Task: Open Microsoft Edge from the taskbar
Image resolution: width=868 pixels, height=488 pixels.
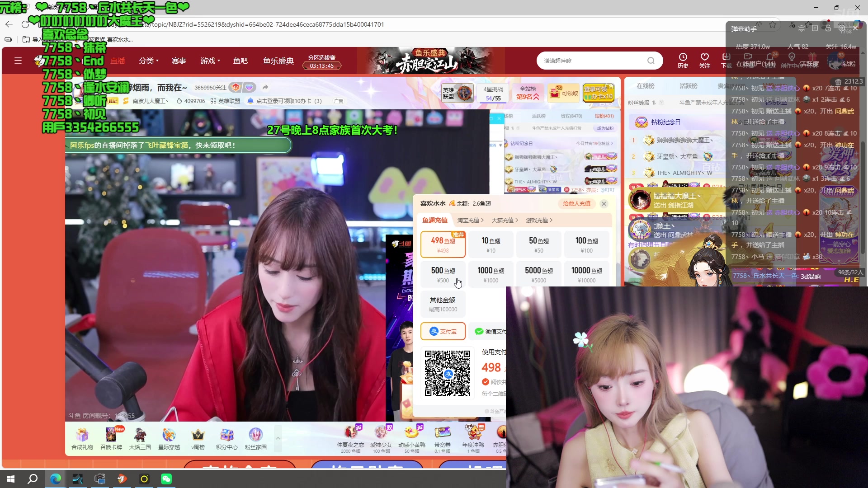Action: click(56, 479)
